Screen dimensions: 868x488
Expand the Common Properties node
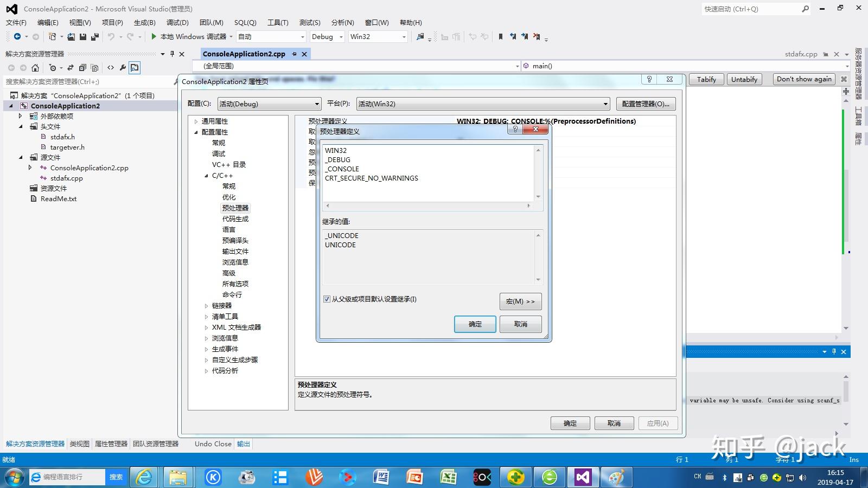(196, 121)
